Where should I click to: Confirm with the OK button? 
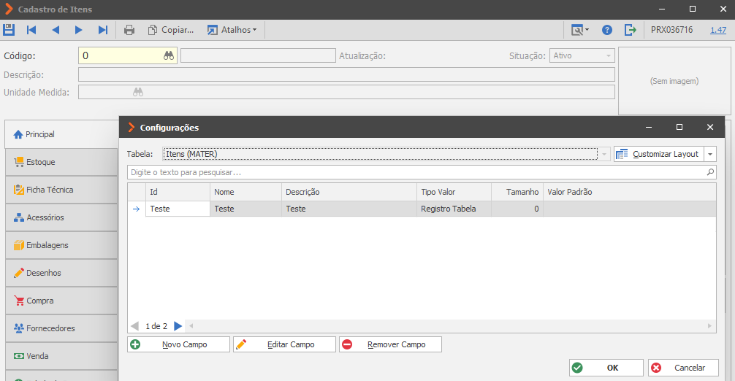click(x=606, y=368)
